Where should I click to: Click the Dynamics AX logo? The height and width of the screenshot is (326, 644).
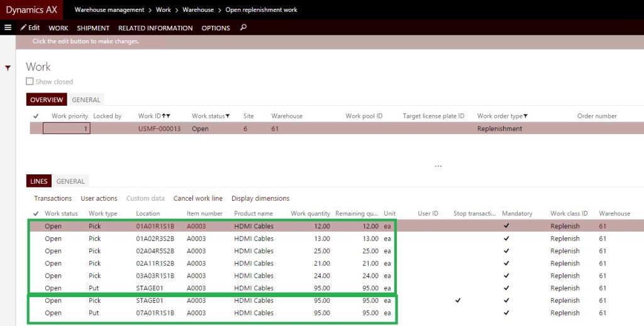pos(30,9)
